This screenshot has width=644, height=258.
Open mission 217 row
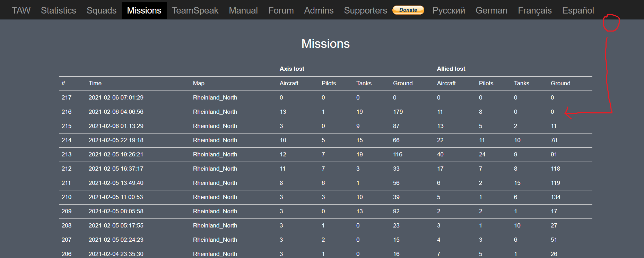(x=325, y=97)
